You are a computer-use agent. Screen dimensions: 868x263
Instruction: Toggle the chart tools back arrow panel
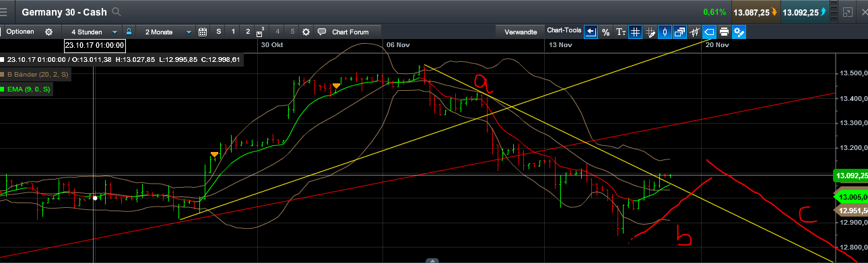(x=591, y=32)
